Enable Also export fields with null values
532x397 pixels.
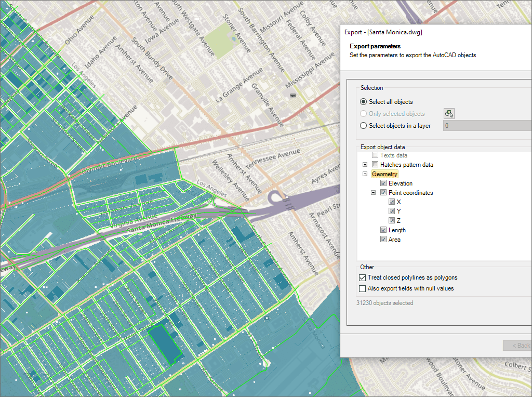point(363,288)
